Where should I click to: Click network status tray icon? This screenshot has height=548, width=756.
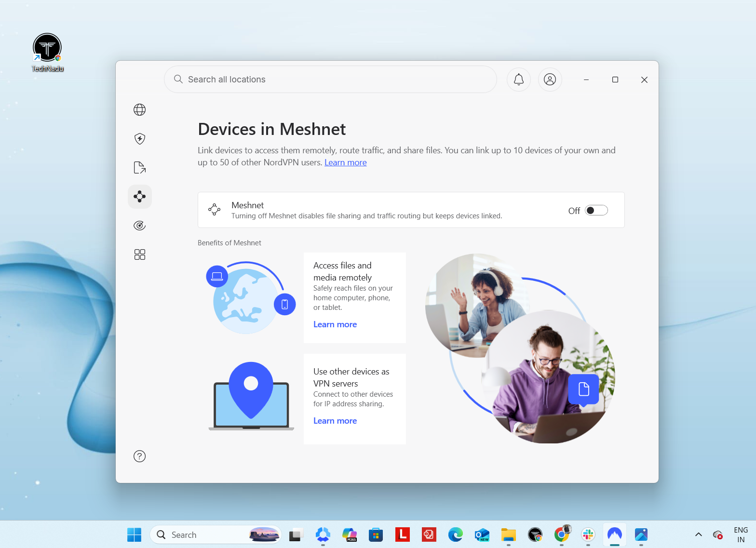[x=718, y=535]
